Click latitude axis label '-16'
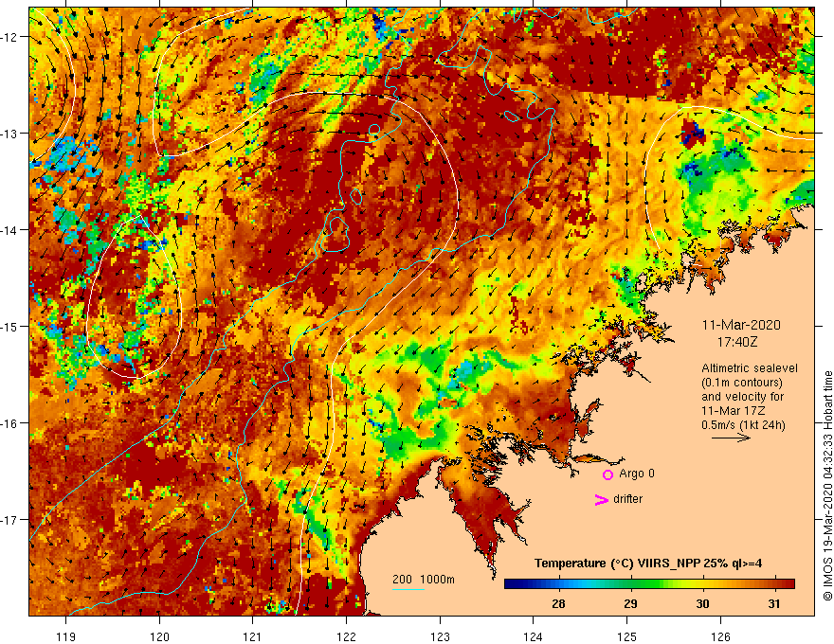 [x=9, y=423]
